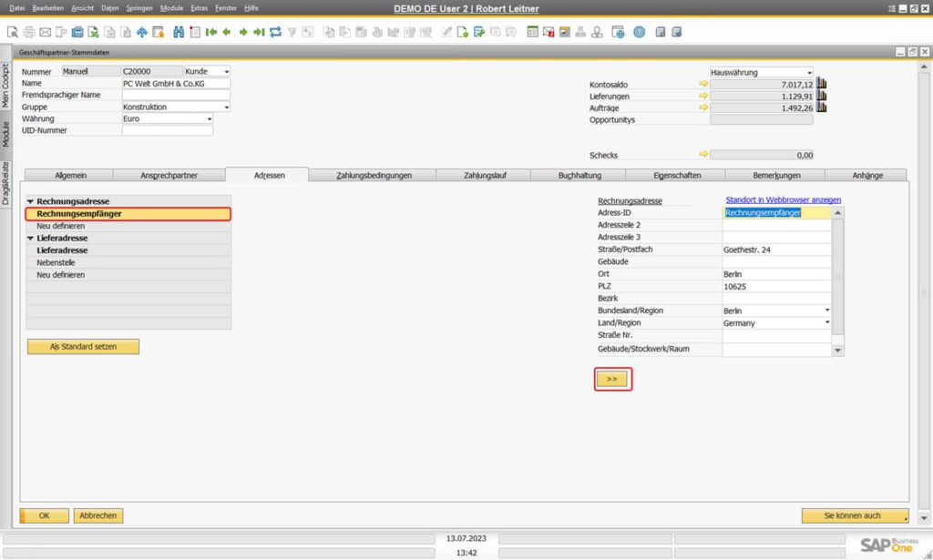The width and height of the screenshot is (933, 560).
Task: Click the green calendar toolbar icon
Action: click(532, 32)
